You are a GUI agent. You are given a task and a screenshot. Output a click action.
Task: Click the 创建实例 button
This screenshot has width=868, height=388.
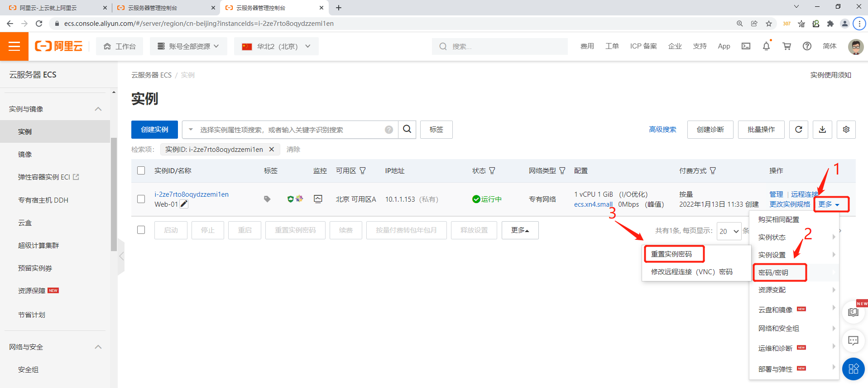pos(154,130)
